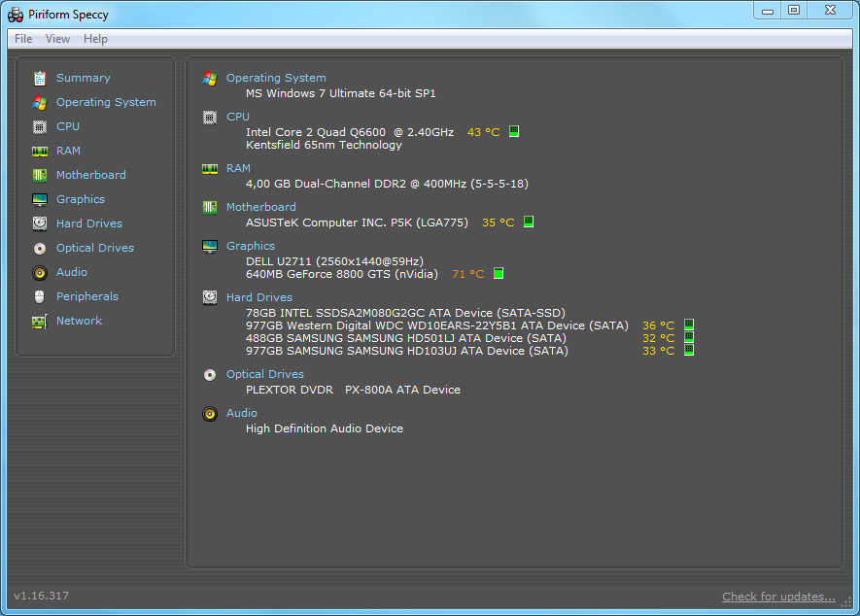860x616 pixels.
Task: Select Motherboard in the sidebar
Action: coord(91,175)
